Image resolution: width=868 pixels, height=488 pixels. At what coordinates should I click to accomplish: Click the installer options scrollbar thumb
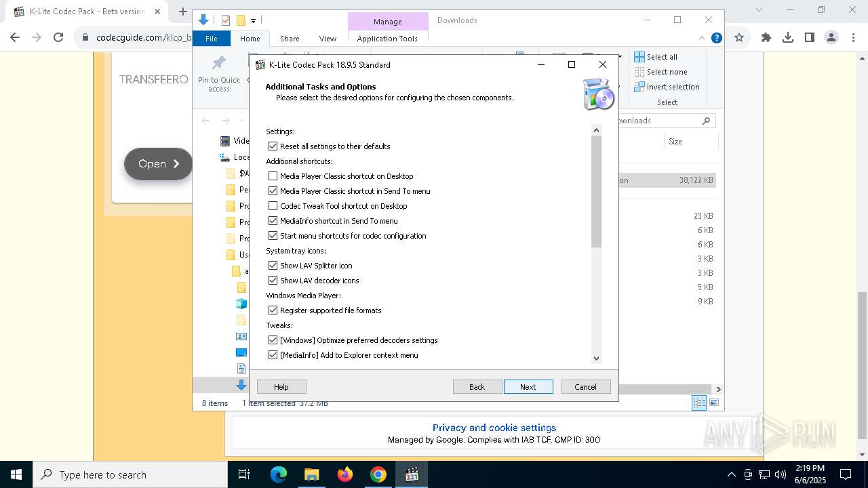(x=596, y=192)
